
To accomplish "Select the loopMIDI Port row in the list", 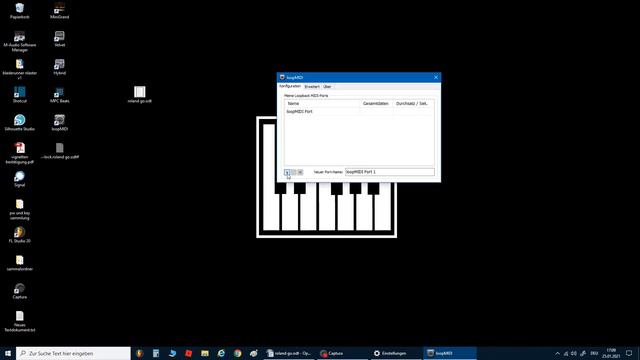I will pyautogui.click(x=359, y=111).
